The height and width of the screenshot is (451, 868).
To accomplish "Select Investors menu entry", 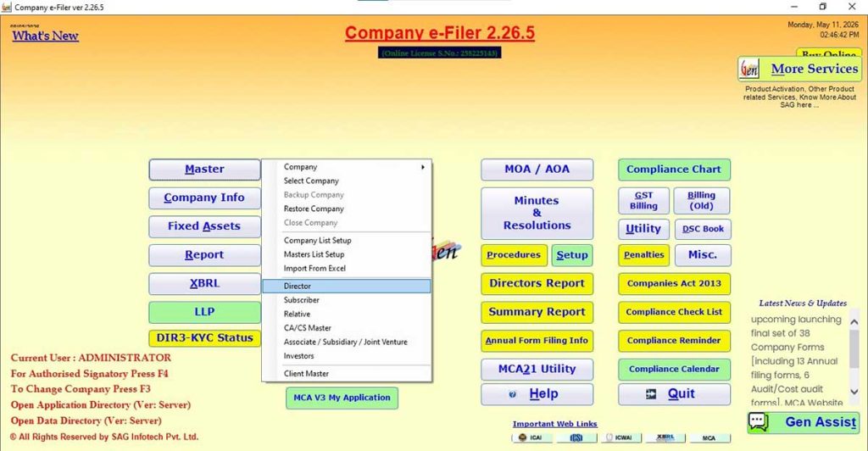I will pyautogui.click(x=347, y=356).
